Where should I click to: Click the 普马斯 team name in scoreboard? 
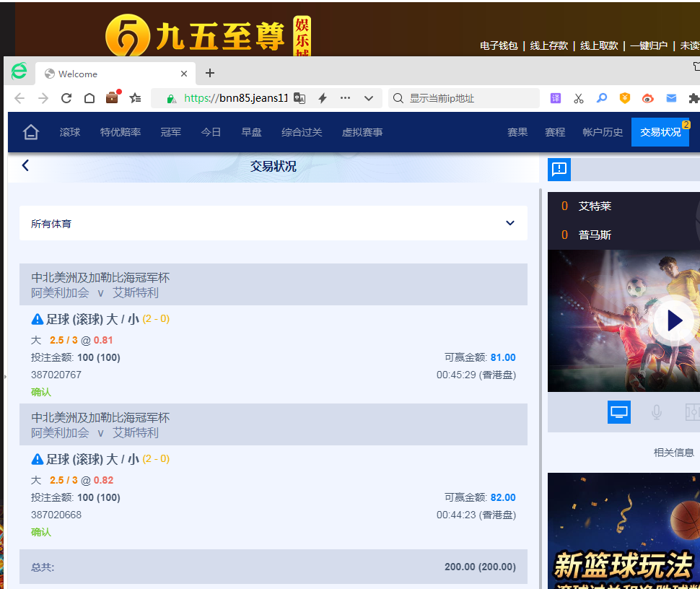pyautogui.click(x=595, y=235)
